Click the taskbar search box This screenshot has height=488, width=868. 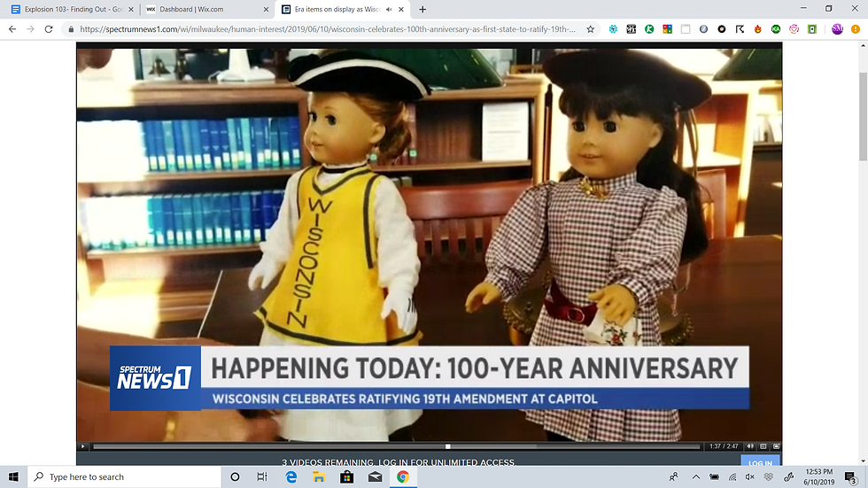(x=124, y=477)
